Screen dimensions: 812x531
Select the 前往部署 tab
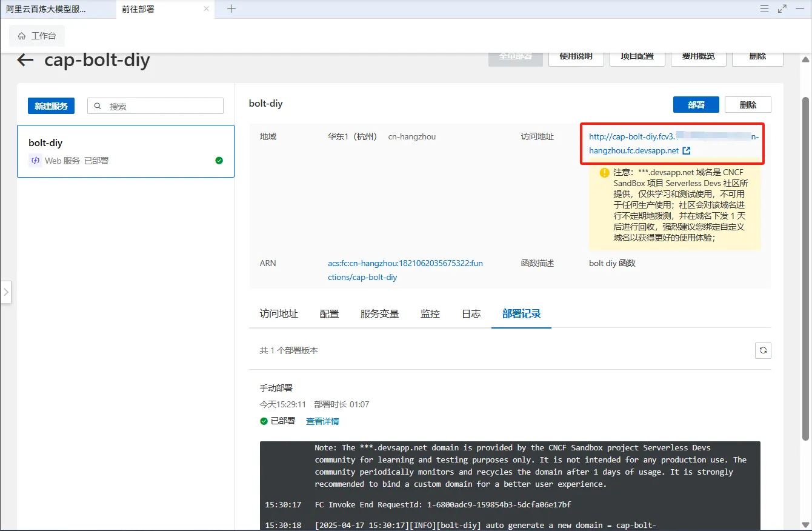165,9
